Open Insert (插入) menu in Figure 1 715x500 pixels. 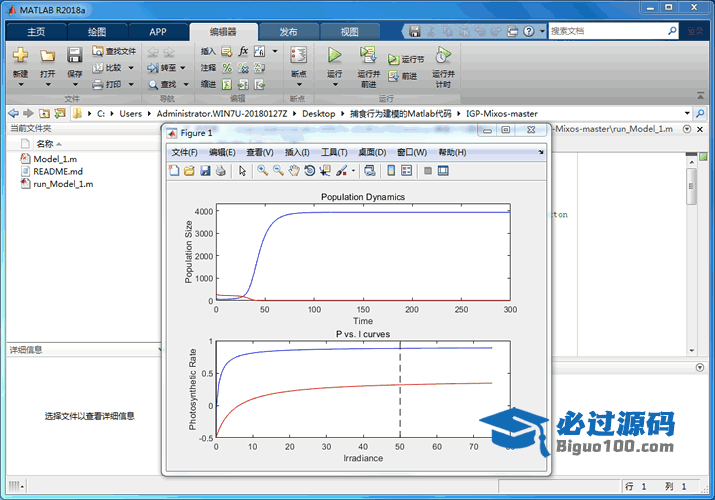coord(297,152)
